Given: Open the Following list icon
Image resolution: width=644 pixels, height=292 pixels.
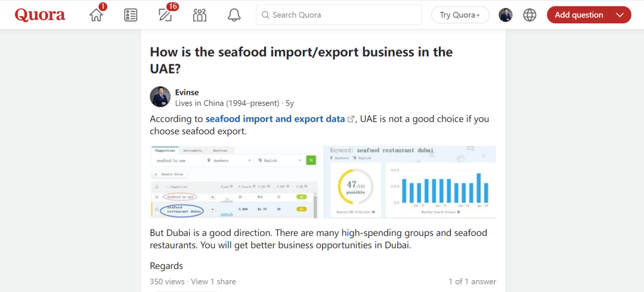Looking at the screenshot, I should point(131,15).
